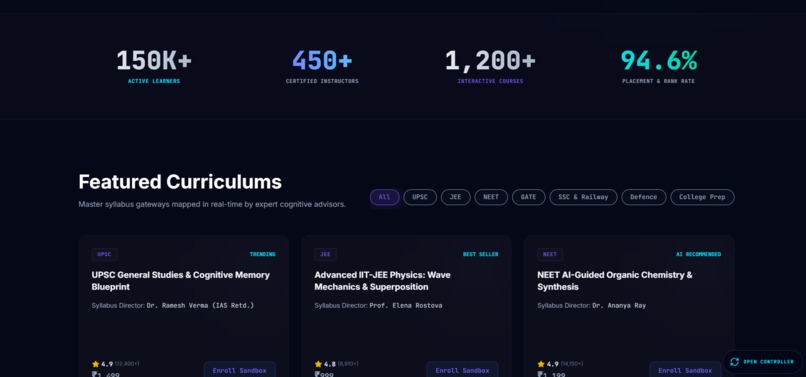This screenshot has height=377, width=806.
Task: Click the 94.6% placement rate stat
Action: coord(658,61)
